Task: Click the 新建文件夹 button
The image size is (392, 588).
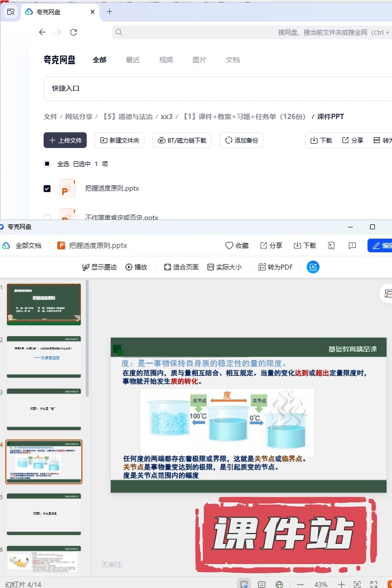Action: [x=120, y=140]
